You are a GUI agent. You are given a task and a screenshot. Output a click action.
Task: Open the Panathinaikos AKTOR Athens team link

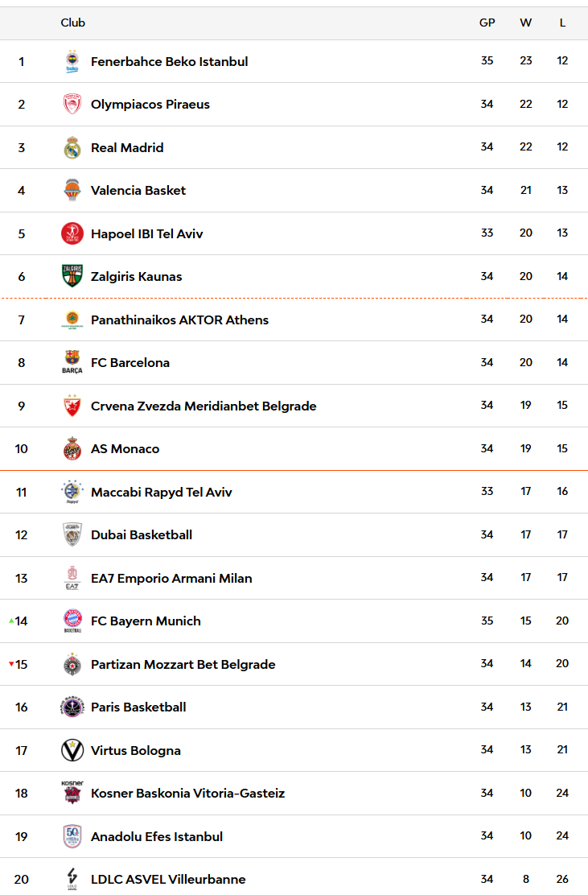[179, 320]
